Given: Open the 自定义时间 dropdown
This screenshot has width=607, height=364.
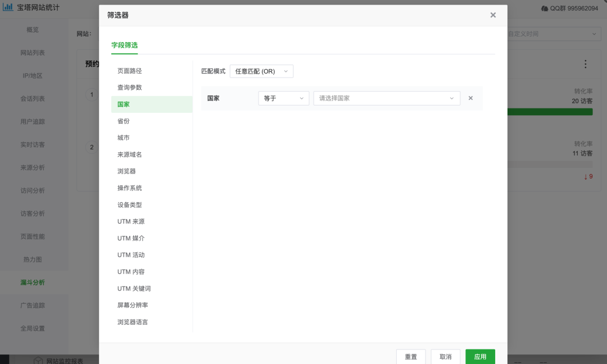Looking at the screenshot, I should pos(554,34).
